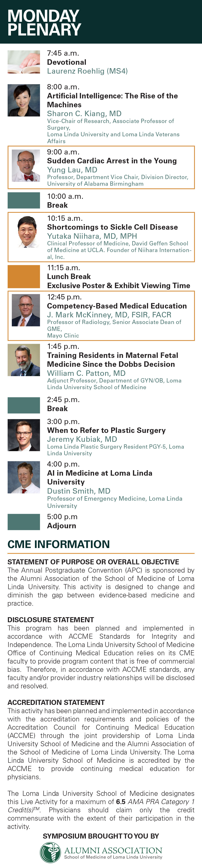Click Dustin Smith's portrait image
Image resolution: width=202 pixels, height=868 pixels.
click(x=24, y=477)
